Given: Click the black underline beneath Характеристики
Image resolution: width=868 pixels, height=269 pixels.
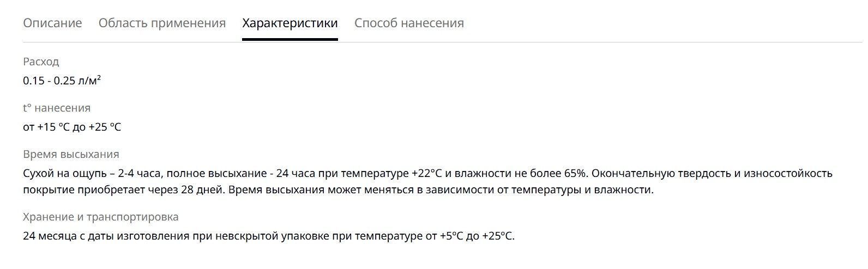Looking at the screenshot, I should [x=290, y=39].
